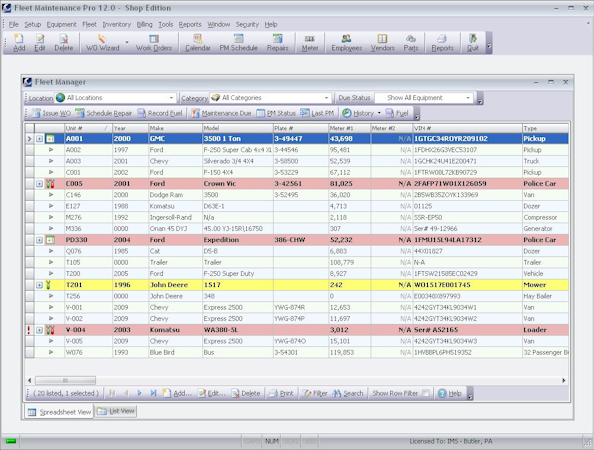Sort by Meter #1 column header
Viewport: 594px width, 450px height.
tap(349, 128)
